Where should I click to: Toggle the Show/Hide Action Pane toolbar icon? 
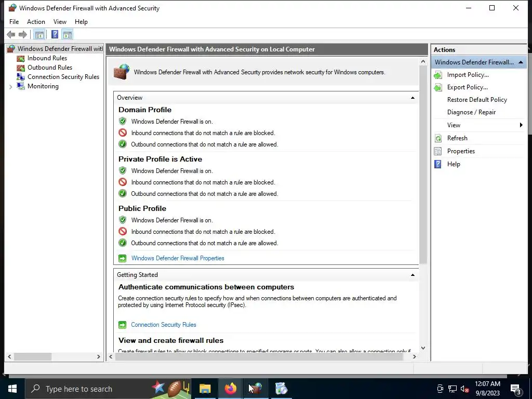(68, 34)
